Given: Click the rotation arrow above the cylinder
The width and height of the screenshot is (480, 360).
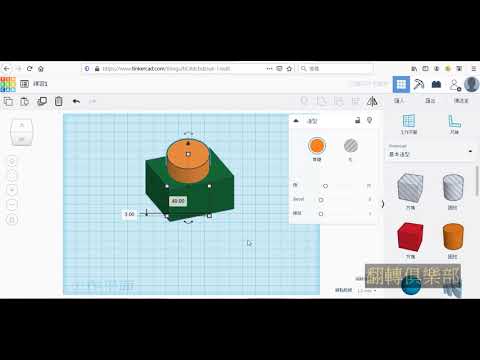Looking at the screenshot, I should [188, 133].
